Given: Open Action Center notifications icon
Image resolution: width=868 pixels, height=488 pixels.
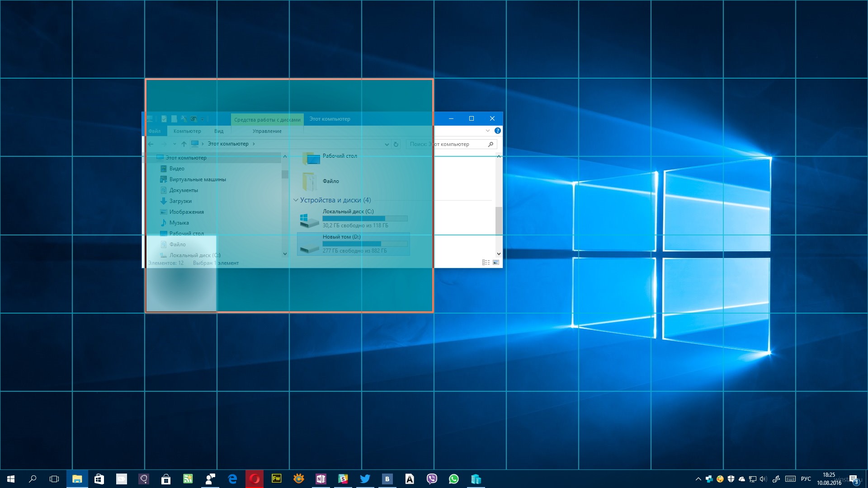Looking at the screenshot, I should pyautogui.click(x=854, y=479).
